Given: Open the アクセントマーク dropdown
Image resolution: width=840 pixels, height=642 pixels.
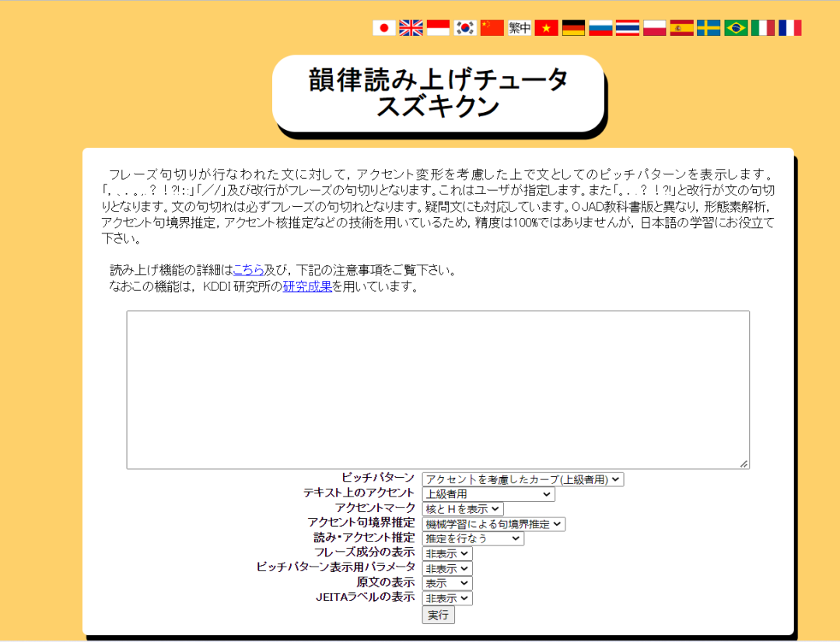Looking at the screenshot, I should pos(463,509).
